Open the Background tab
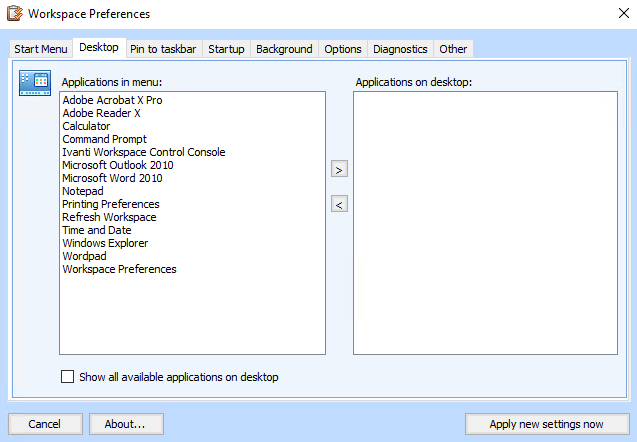Image resolution: width=637 pixels, height=442 pixels. pos(284,49)
